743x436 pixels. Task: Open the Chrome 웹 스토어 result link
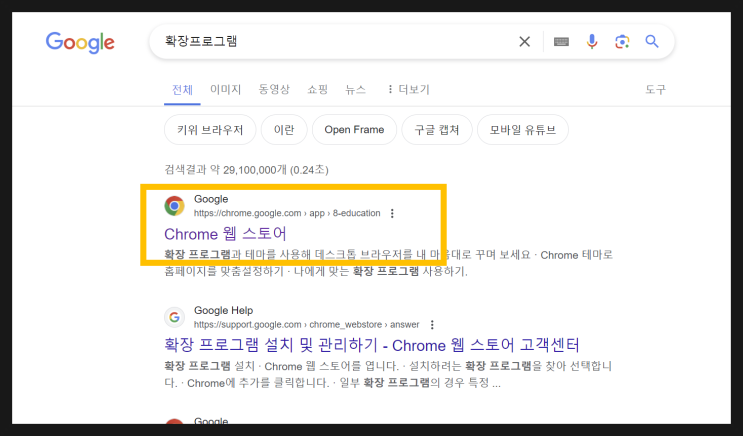pos(225,234)
